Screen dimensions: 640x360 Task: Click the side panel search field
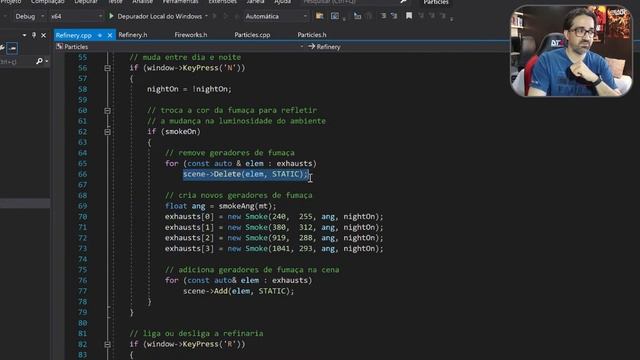(17, 62)
